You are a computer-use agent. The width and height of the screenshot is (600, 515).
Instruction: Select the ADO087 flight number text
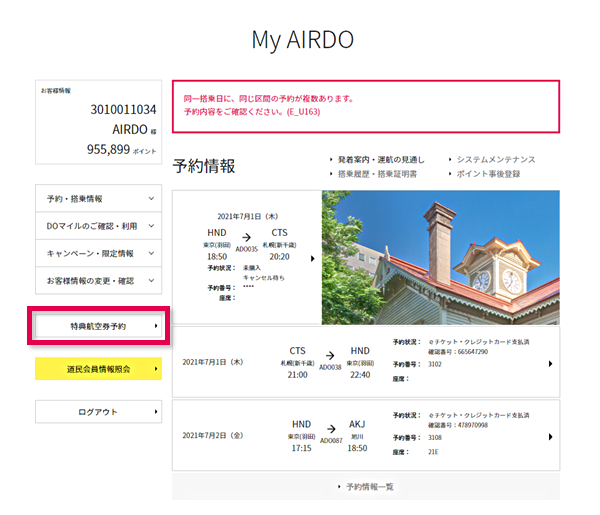click(x=331, y=440)
